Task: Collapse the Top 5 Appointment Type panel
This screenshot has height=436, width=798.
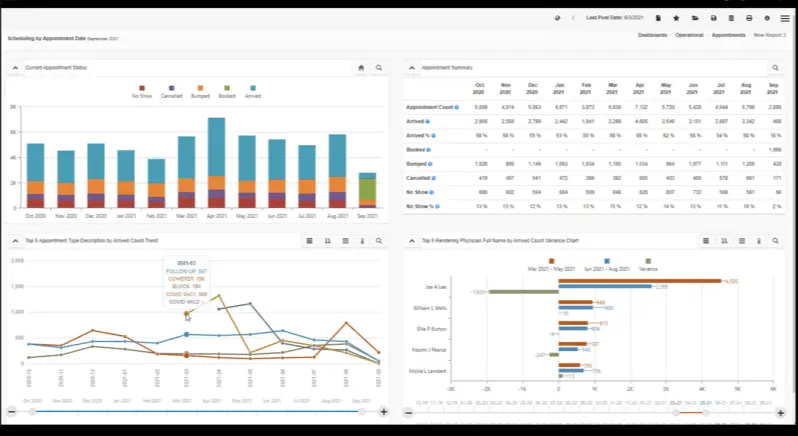Action: pos(15,241)
